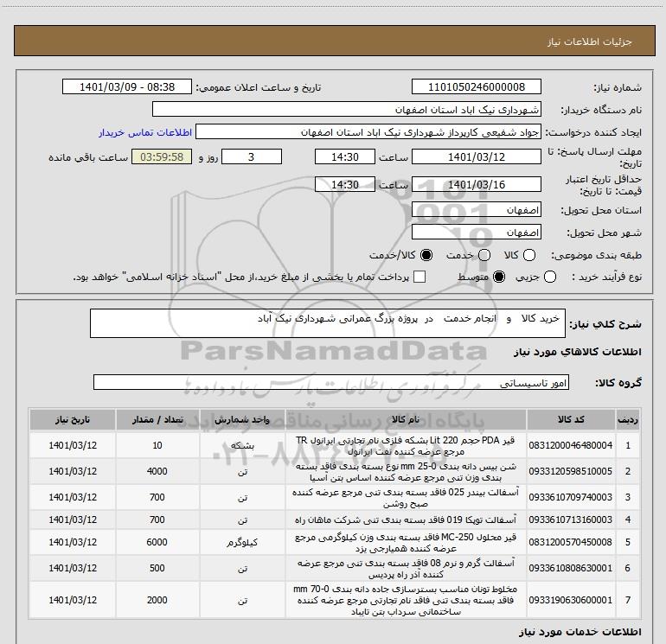Click item code 0831200570450008

click(571, 542)
